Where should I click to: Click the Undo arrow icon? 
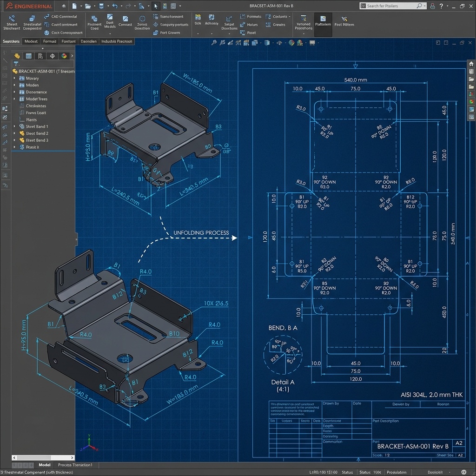pos(115,6)
